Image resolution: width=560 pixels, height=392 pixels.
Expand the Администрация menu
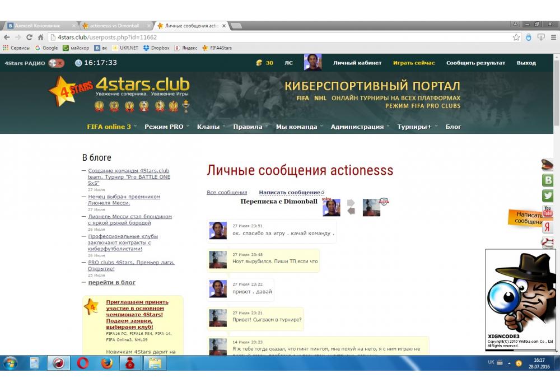tap(360, 127)
